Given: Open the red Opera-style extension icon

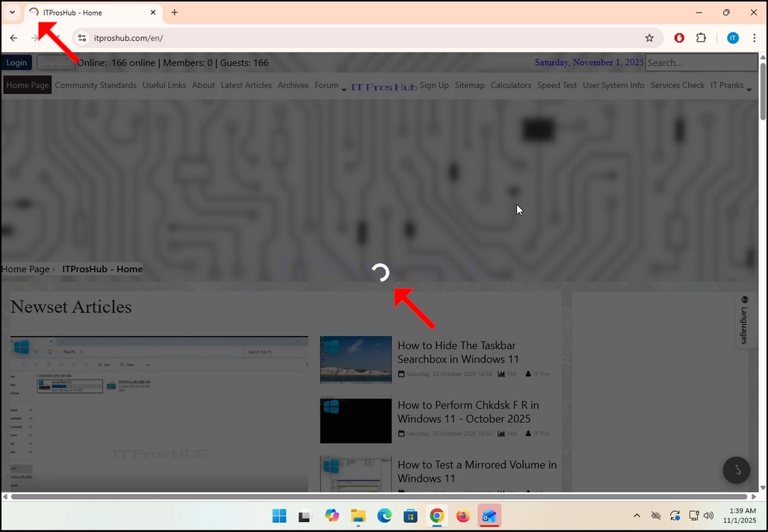Looking at the screenshot, I should tap(679, 37).
